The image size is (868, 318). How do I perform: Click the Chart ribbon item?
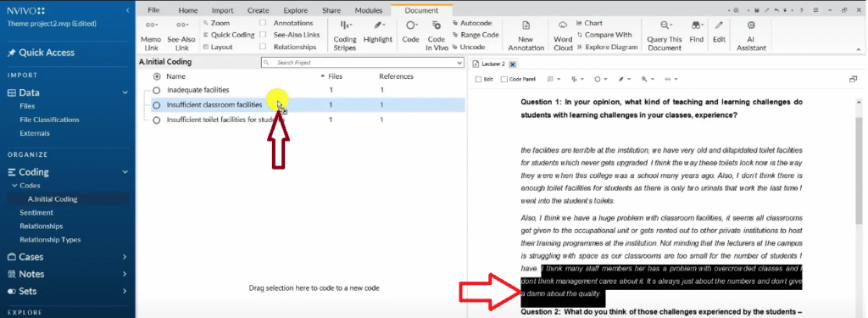click(589, 23)
